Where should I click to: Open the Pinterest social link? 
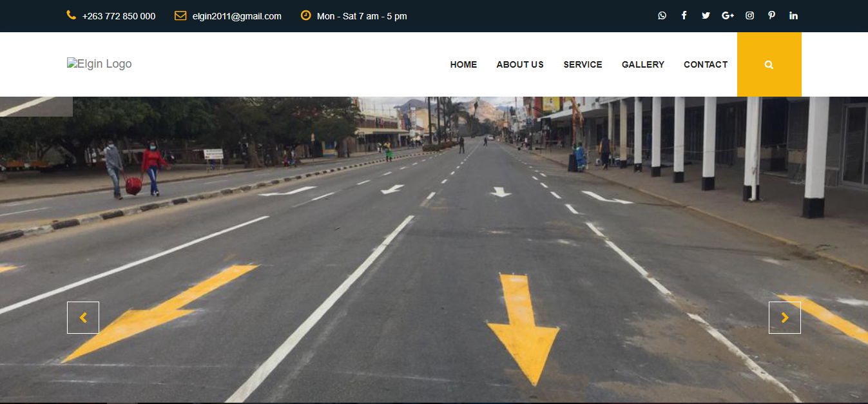(771, 15)
